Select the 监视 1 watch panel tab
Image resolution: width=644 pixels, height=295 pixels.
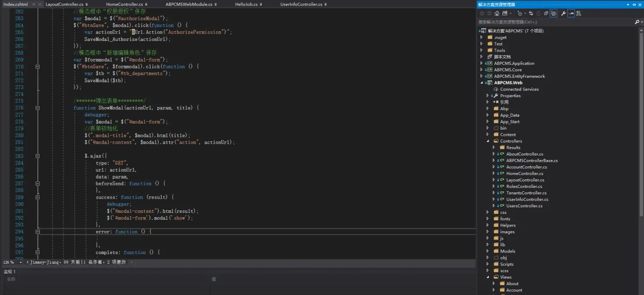tap(9, 271)
